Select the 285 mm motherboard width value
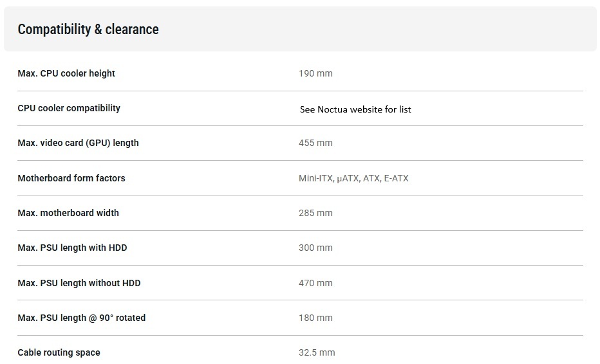Viewport: 600px width, 364px height. click(x=315, y=213)
